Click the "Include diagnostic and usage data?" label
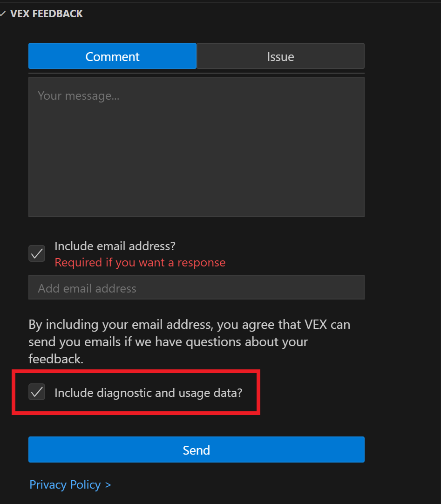The image size is (441, 504). click(x=148, y=393)
